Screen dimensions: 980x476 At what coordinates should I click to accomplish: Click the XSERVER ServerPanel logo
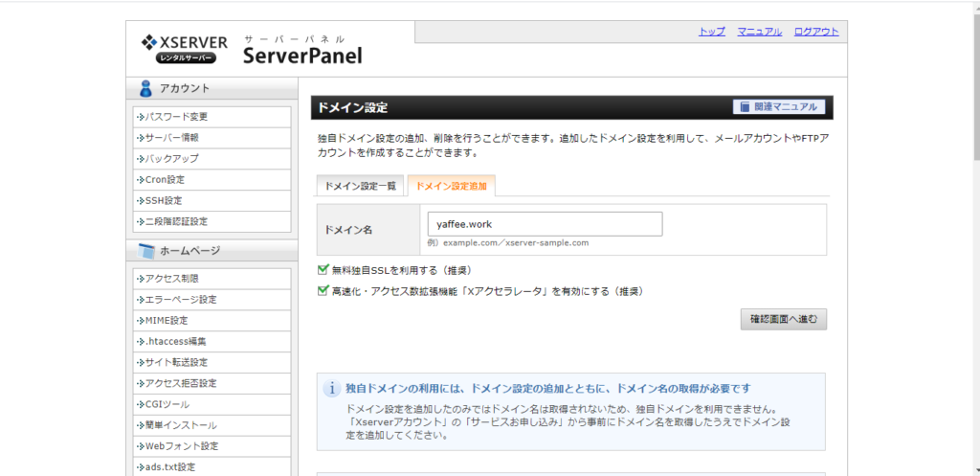click(x=252, y=49)
